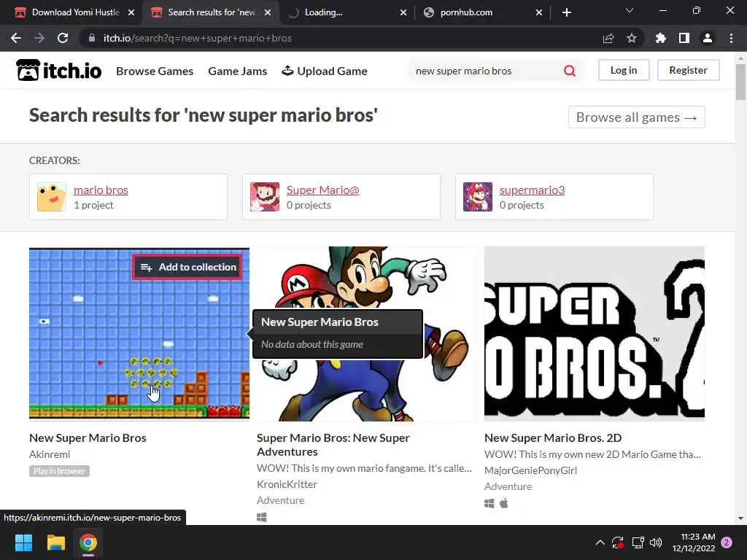747x560 pixels.
Task: Open the Windows Start menu
Action: pyautogui.click(x=23, y=542)
